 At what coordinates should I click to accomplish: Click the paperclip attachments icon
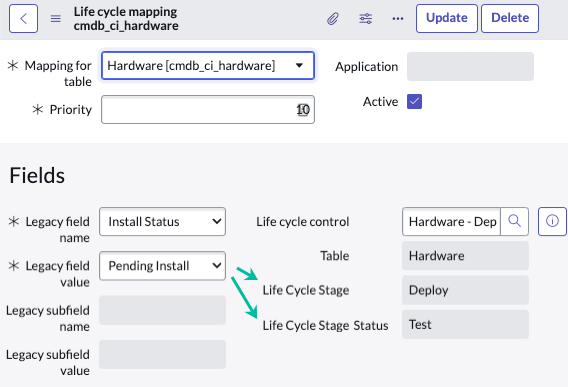[333, 18]
